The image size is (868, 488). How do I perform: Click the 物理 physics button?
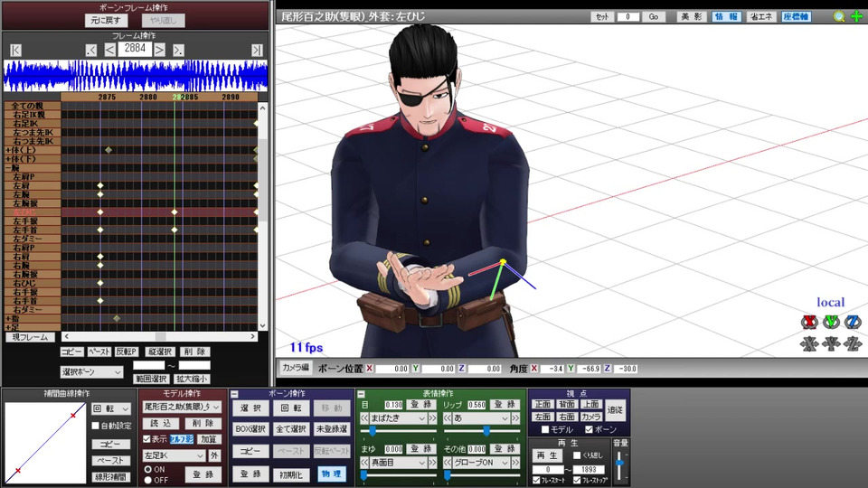tap(331, 474)
